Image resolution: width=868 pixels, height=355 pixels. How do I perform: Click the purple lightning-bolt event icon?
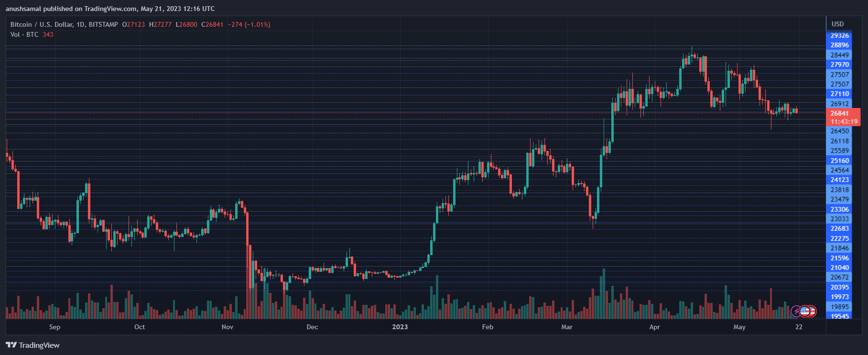coord(796,312)
